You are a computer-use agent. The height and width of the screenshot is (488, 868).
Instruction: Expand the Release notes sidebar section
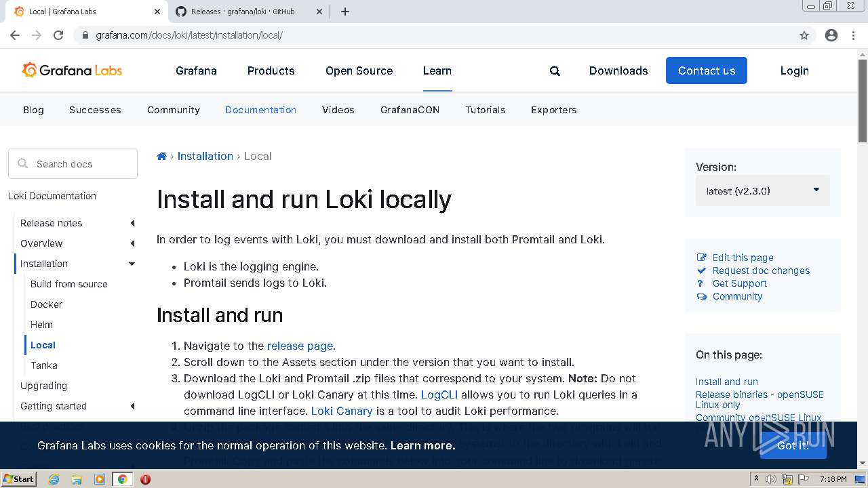pyautogui.click(x=132, y=223)
